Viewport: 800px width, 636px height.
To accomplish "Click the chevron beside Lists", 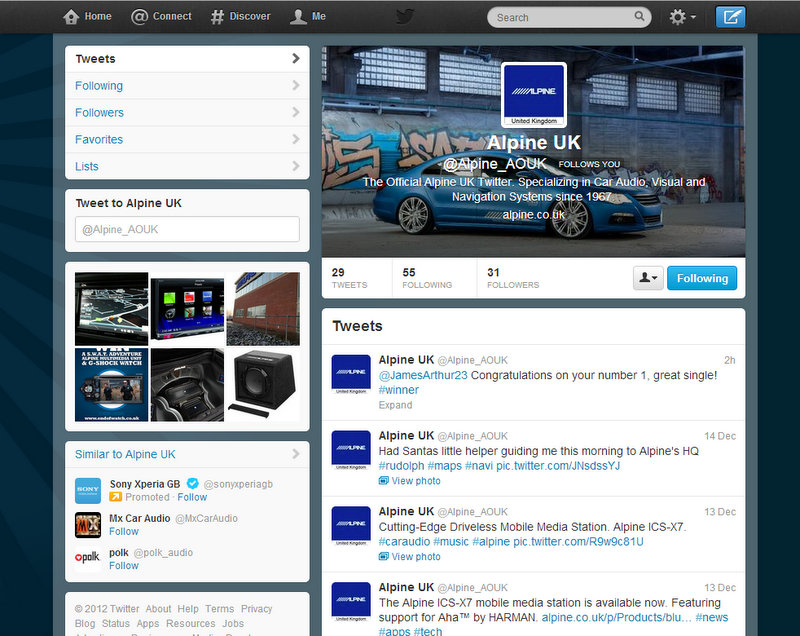I will click(296, 166).
